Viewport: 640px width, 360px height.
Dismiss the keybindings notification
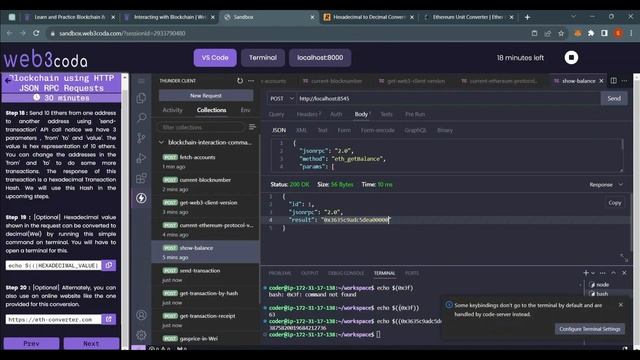point(620,305)
